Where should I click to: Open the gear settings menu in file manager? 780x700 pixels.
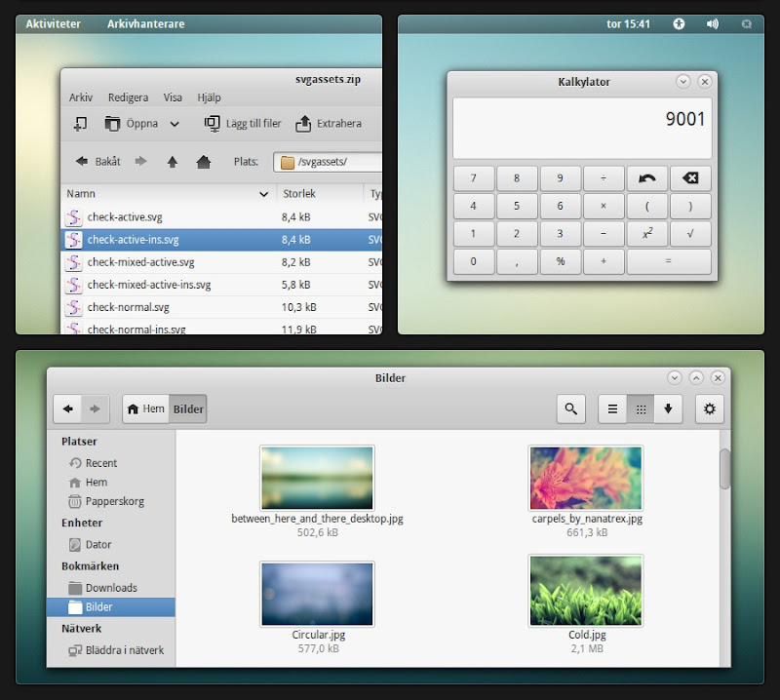pyautogui.click(x=710, y=408)
